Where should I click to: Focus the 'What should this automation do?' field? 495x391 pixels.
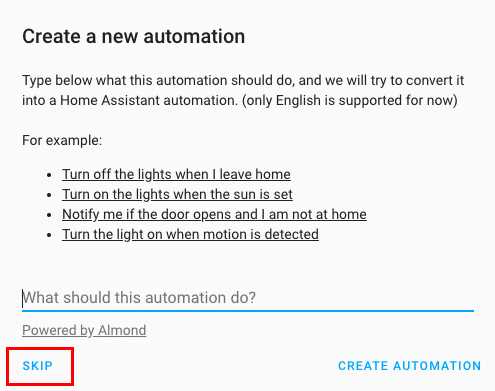[x=248, y=298]
